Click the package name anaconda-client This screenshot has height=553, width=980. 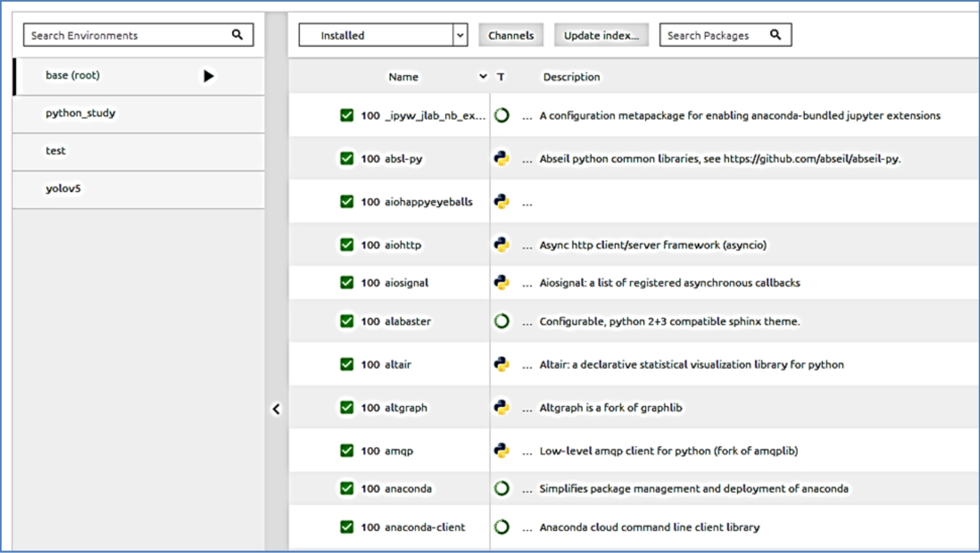(x=425, y=527)
